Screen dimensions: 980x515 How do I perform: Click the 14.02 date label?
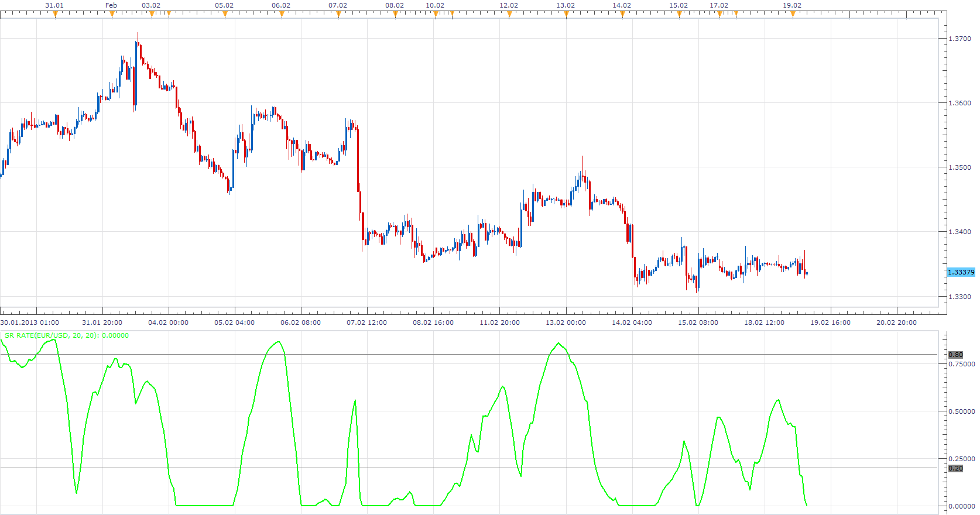622,5
